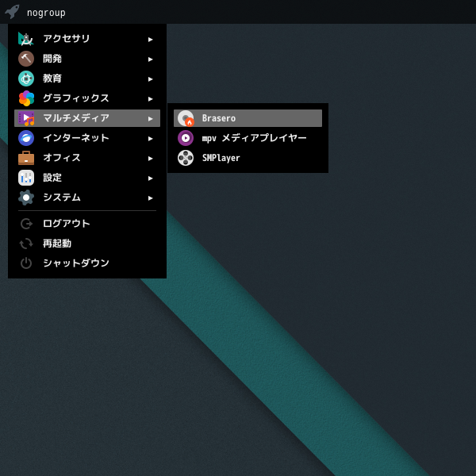476x476 pixels.
Task: Click the ログアウト exit arrow icon
Action: coord(26,224)
